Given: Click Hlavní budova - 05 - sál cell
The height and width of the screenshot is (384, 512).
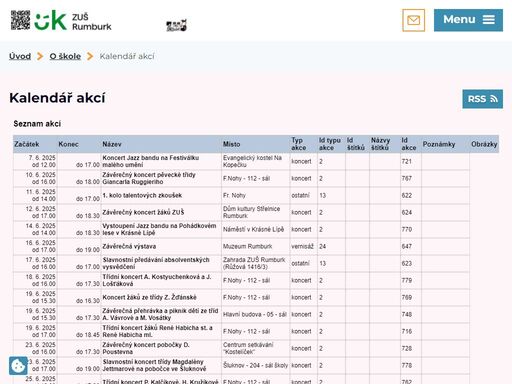Looking at the screenshot, I should click(255, 314).
